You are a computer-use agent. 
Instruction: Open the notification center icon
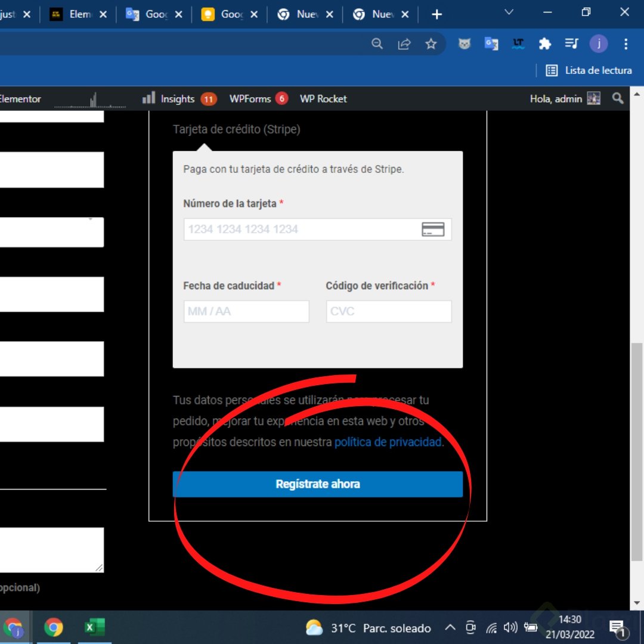tap(617, 628)
